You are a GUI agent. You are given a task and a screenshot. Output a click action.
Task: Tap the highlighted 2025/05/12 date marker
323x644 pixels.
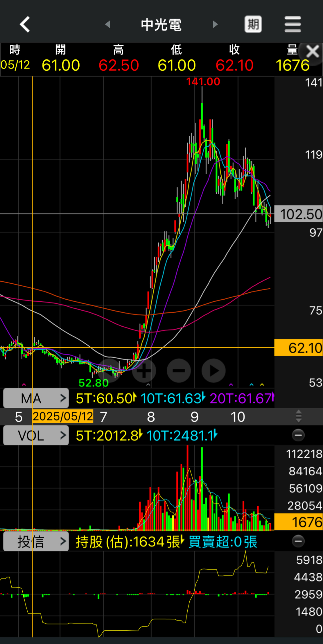tap(63, 416)
